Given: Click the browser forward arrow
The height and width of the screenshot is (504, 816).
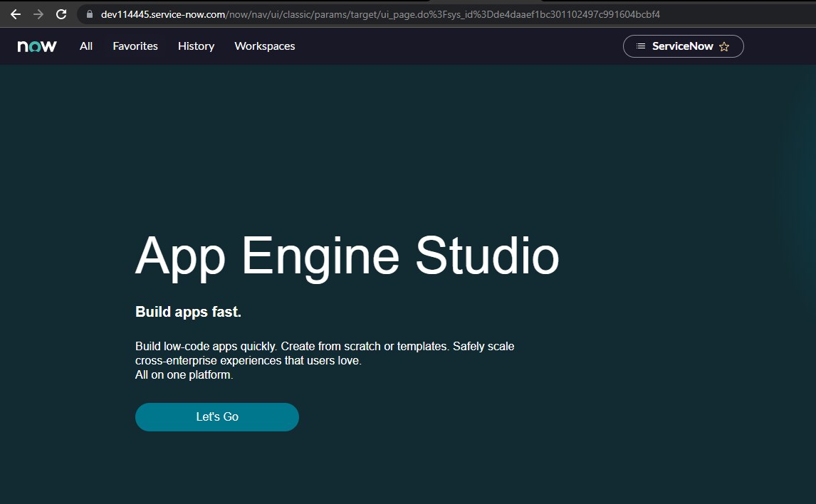Looking at the screenshot, I should (x=38, y=14).
